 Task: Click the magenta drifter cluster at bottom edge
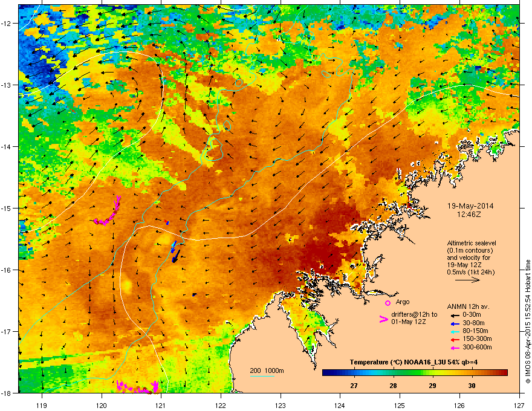[x=138, y=387]
